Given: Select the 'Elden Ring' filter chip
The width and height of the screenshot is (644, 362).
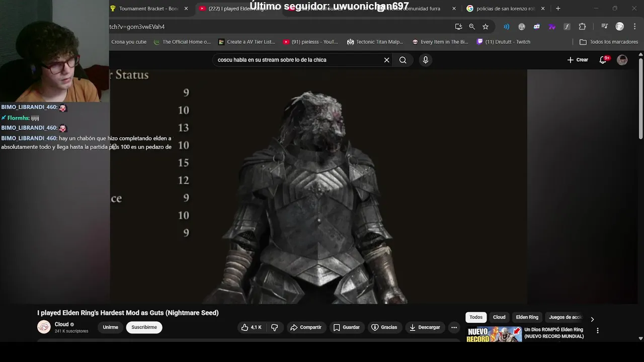Looking at the screenshot, I should click(x=527, y=317).
